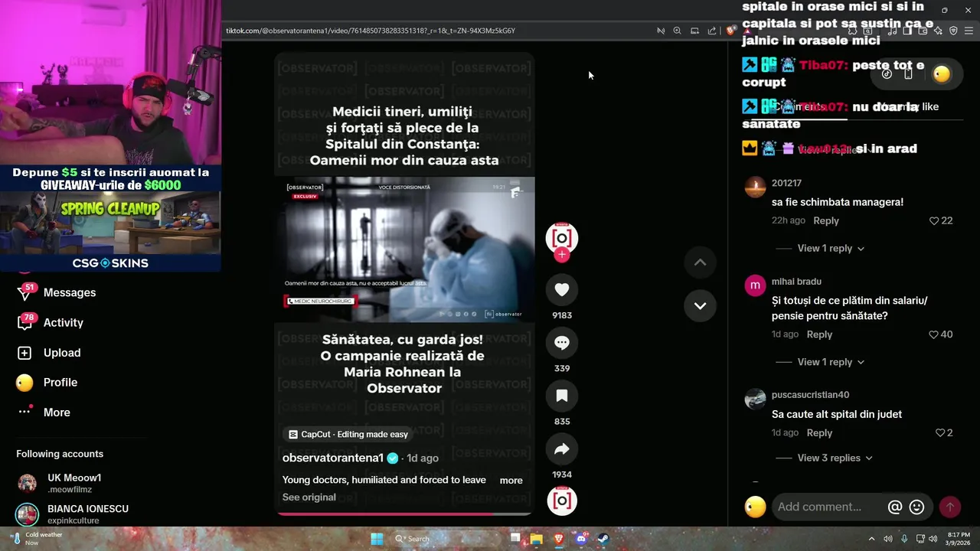Click the verified badge next to observatorantena1
The width and height of the screenshot is (980, 551).
pos(393,458)
